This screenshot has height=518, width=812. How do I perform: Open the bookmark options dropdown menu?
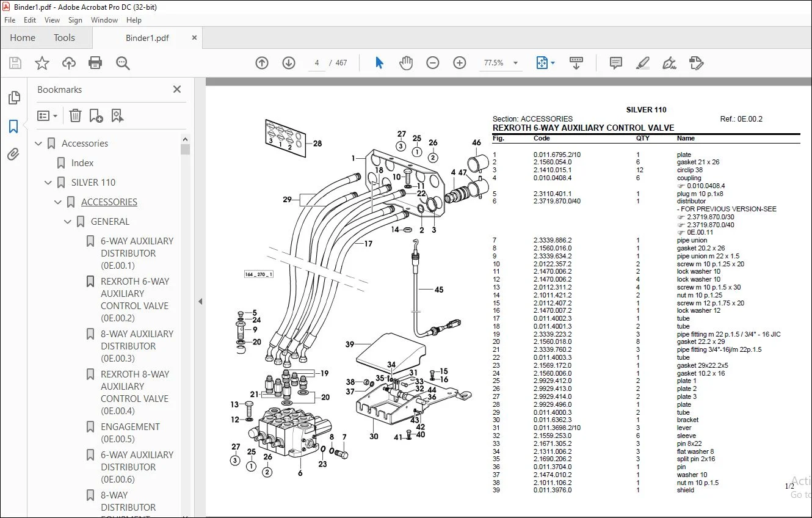(47, 115)
